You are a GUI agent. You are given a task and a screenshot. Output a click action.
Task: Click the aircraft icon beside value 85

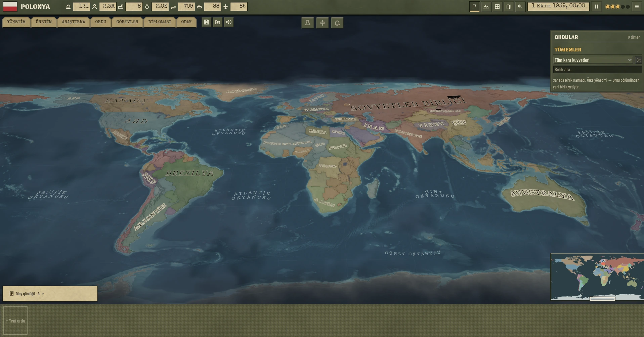225,7
